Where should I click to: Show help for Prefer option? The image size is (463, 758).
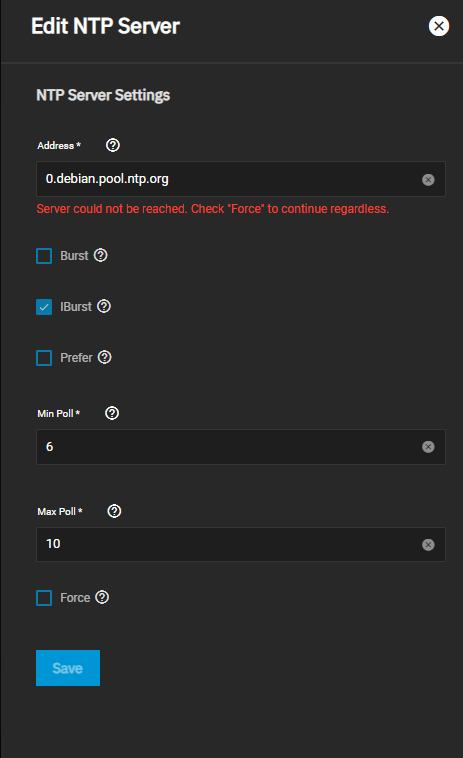click(104, 357)
